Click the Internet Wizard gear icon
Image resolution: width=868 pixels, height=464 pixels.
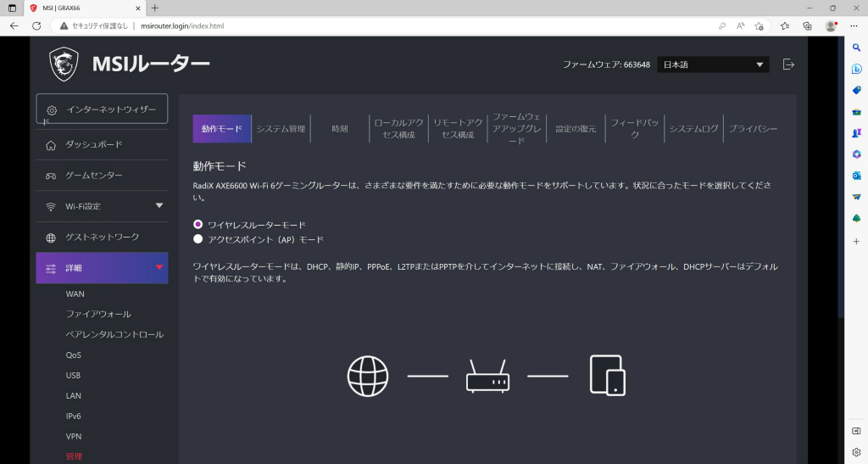(x=52, y=110)
